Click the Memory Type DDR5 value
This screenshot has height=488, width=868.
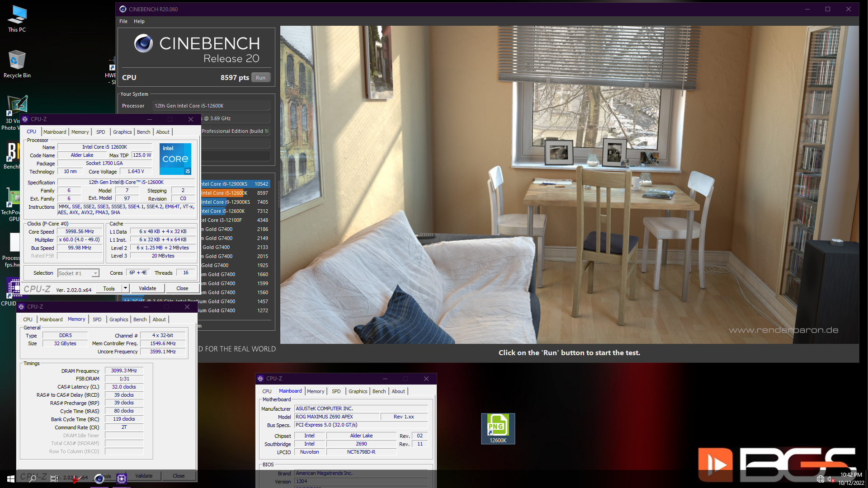click(65, 335)
